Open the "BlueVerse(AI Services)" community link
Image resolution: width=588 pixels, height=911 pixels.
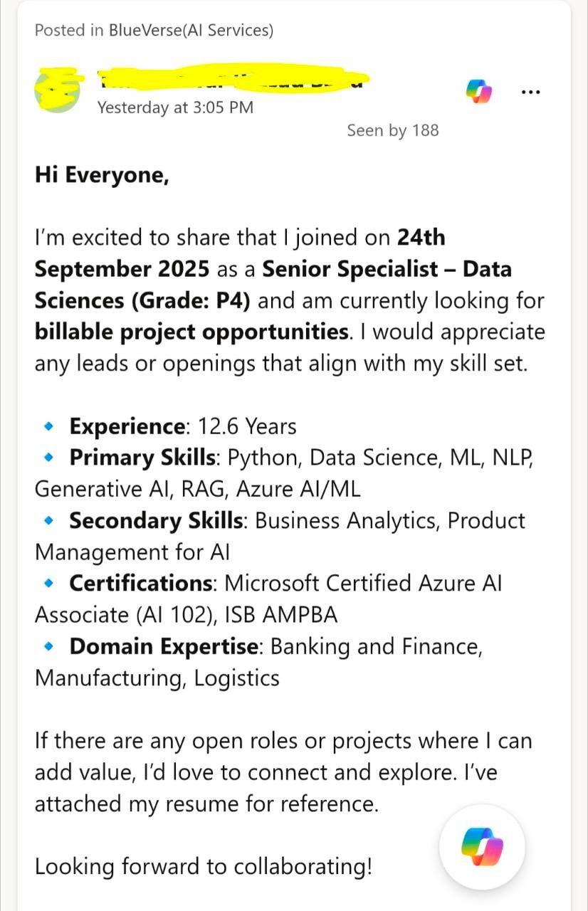pyautogui.click(x=191, y=30)
